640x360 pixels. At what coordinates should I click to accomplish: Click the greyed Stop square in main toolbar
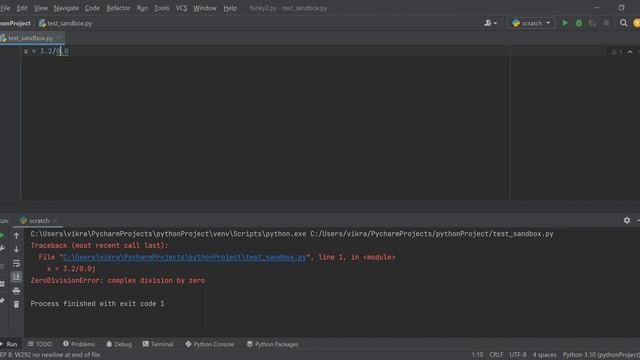pyautogui.click(x=606, y=23)
